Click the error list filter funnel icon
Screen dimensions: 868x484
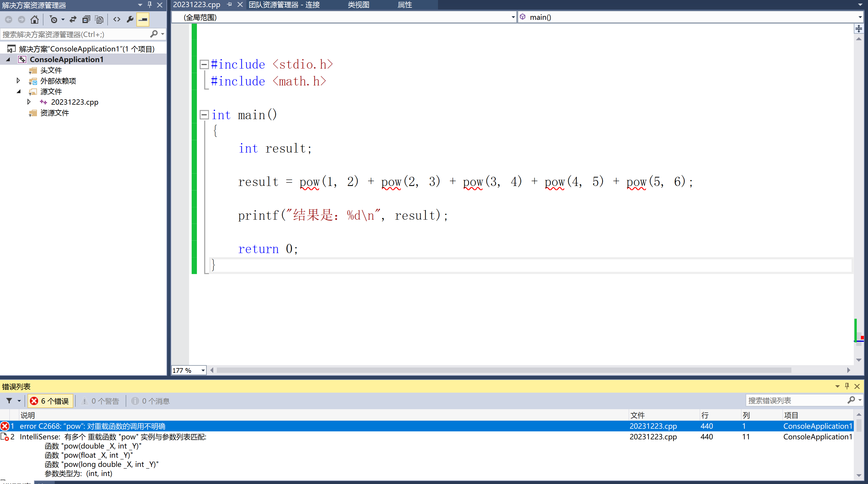(9, 400)
